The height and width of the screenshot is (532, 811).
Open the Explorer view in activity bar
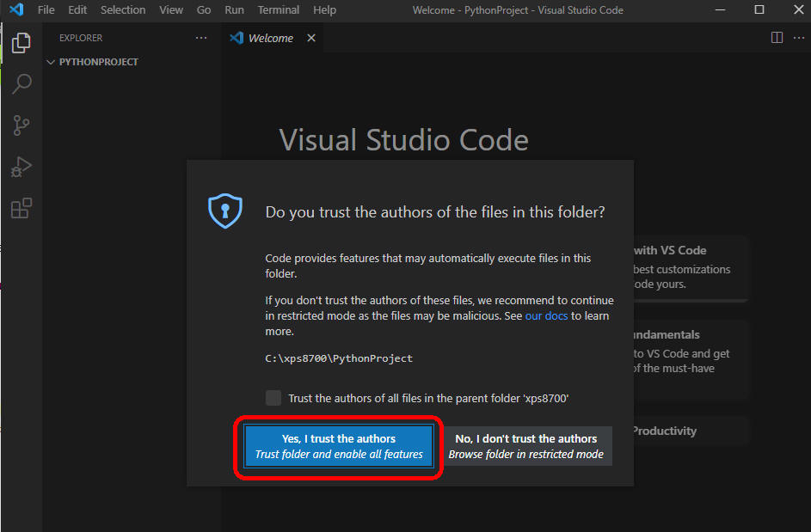[22, 42]
